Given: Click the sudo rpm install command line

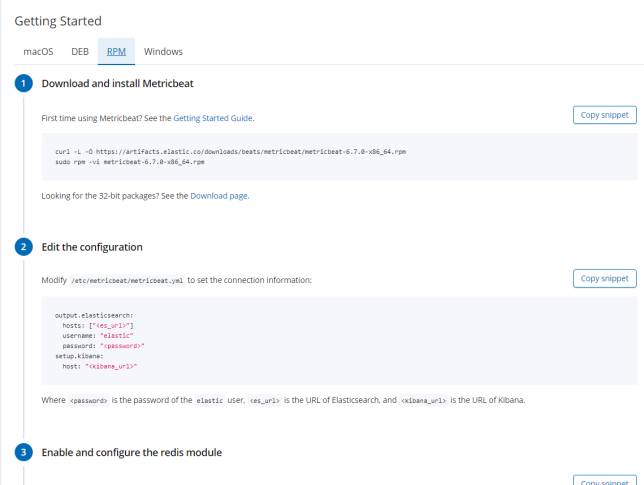Looking at the screenshot, I should (130, 162).
